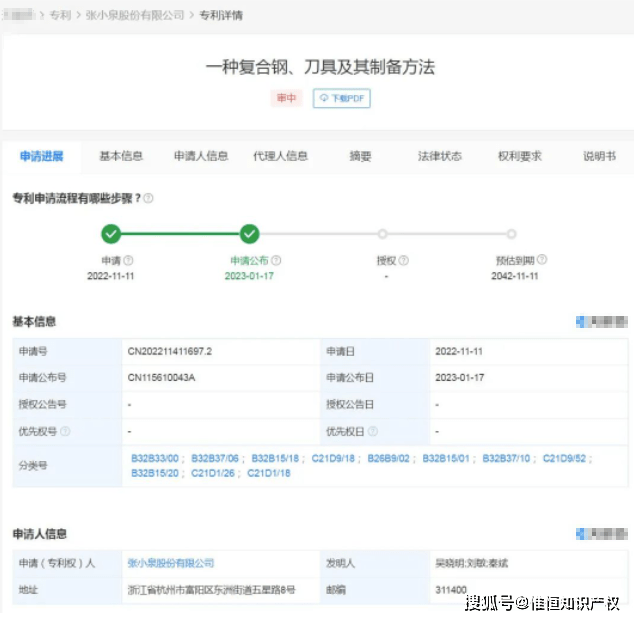Click the help icon next to 申请公布 step

(x=276, y=260)
